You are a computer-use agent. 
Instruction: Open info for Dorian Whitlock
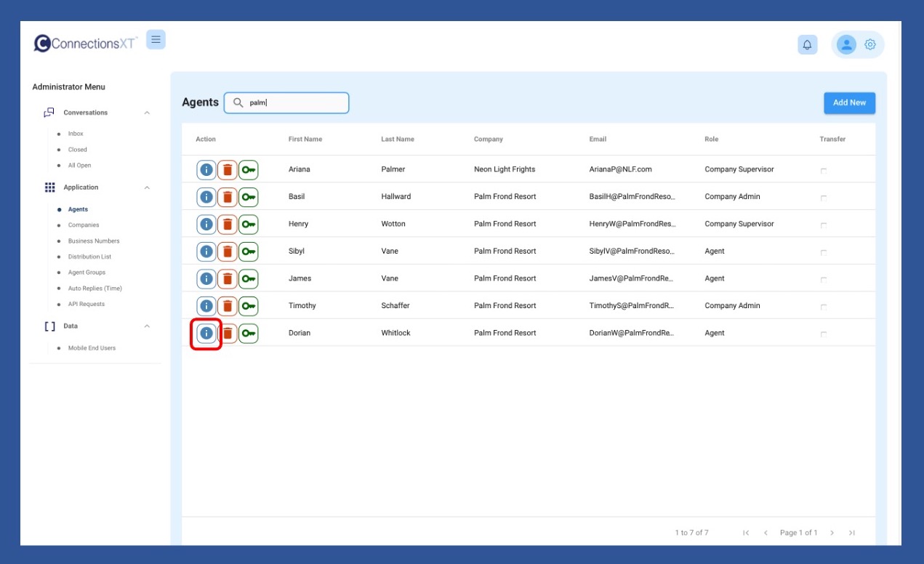click(206, 333)
